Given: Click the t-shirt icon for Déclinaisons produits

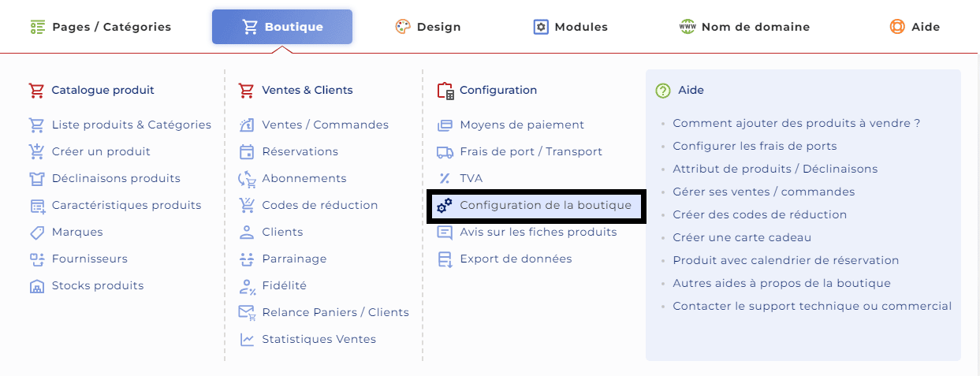Looking at the screenshot, I should (36, 178).
